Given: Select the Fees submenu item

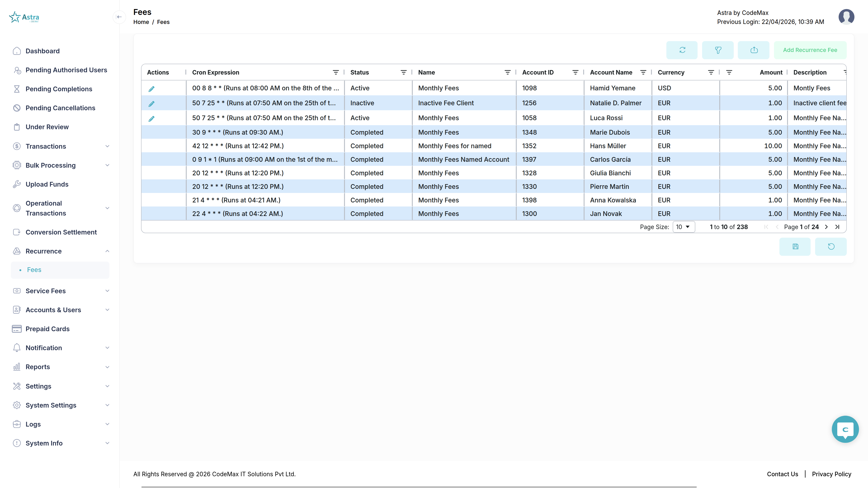Looking at the screenshot, I should pyautogui.click(x=60, y=270).
